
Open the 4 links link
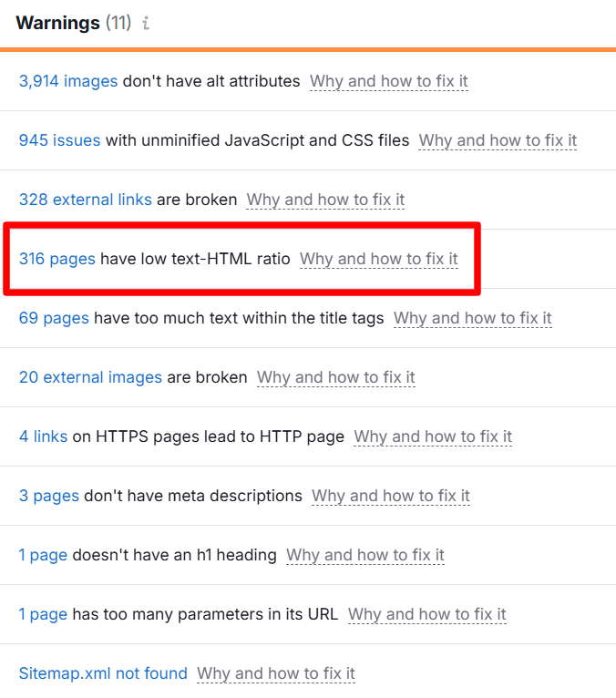[x=43, y=436]
